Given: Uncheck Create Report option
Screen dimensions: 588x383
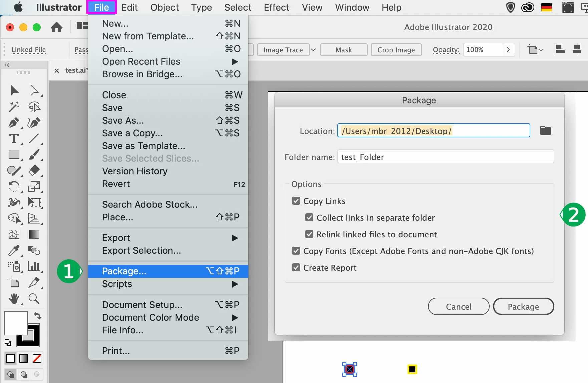Looking at the screenshot, I should point(296,268).
